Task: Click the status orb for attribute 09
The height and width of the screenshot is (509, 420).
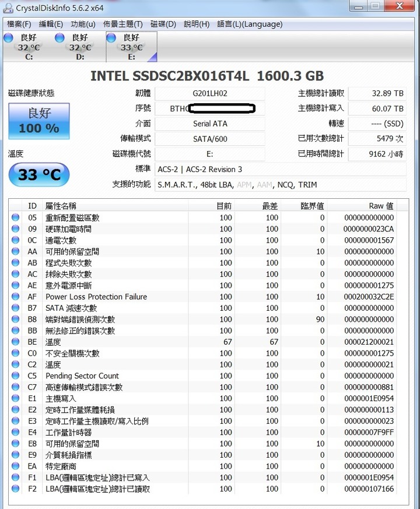Action: [x=15, y=229]
